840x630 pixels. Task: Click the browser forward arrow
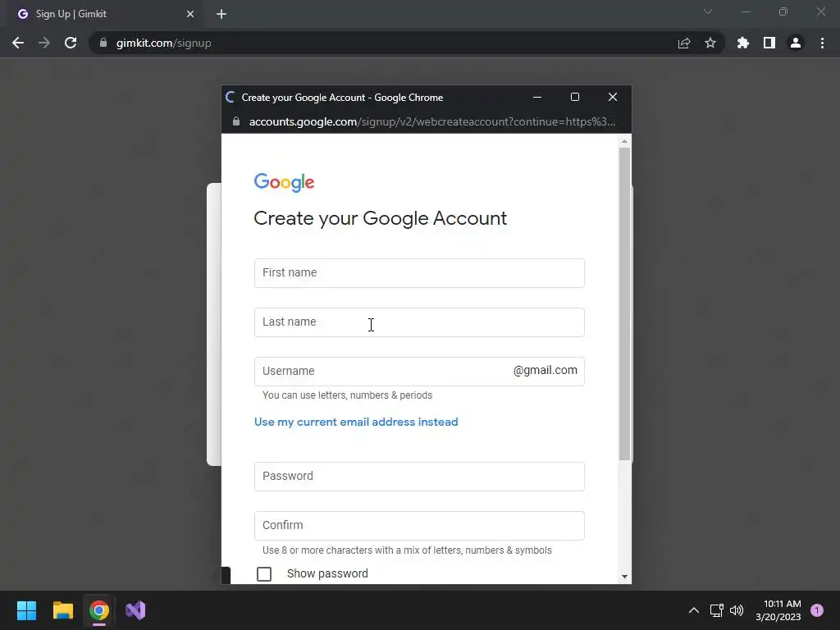[x=44, y=43]
